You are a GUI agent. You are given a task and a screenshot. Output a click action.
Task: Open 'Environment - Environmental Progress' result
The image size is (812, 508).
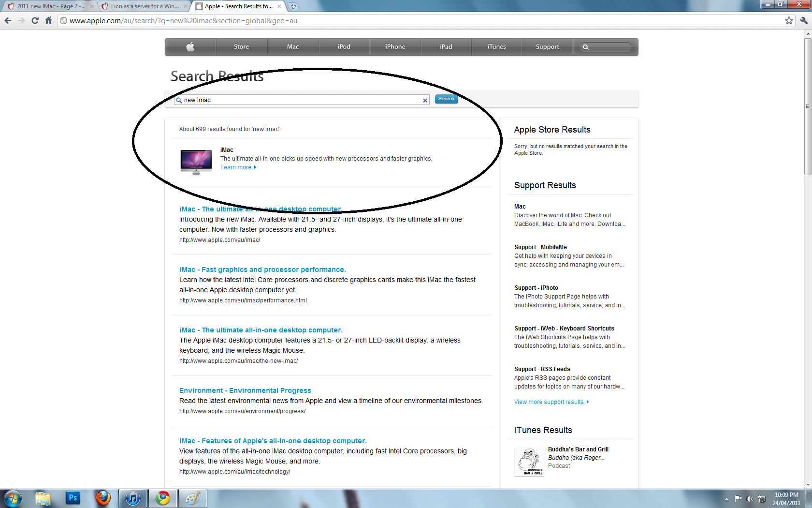[x=245, y=390]
